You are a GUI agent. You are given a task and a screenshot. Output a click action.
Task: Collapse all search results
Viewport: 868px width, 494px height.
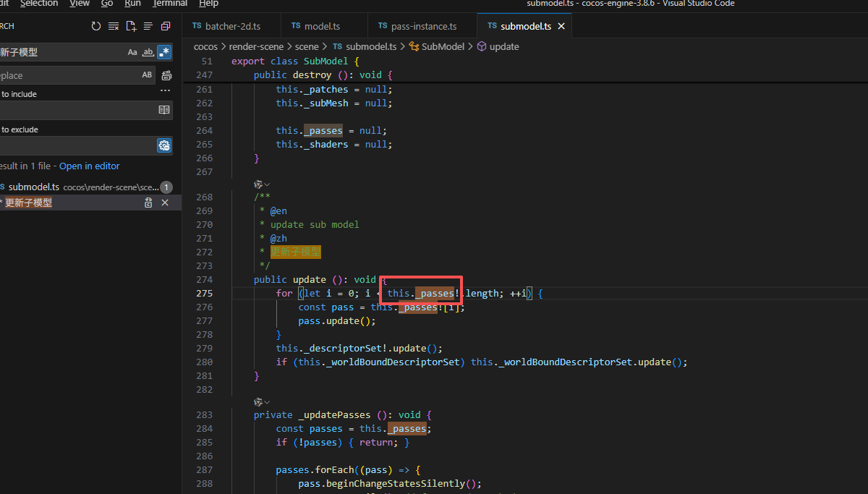[x=166, y=26]
